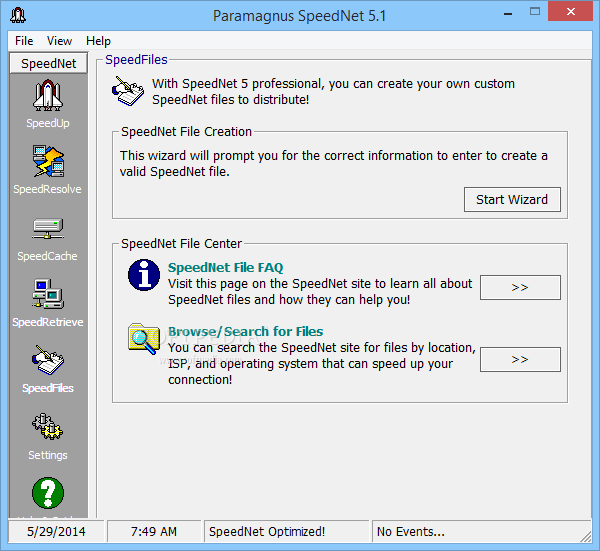600x551 pixels.
Task: Close the Paramagnus SpeedNet window
Action: click(x=571, y=11)
